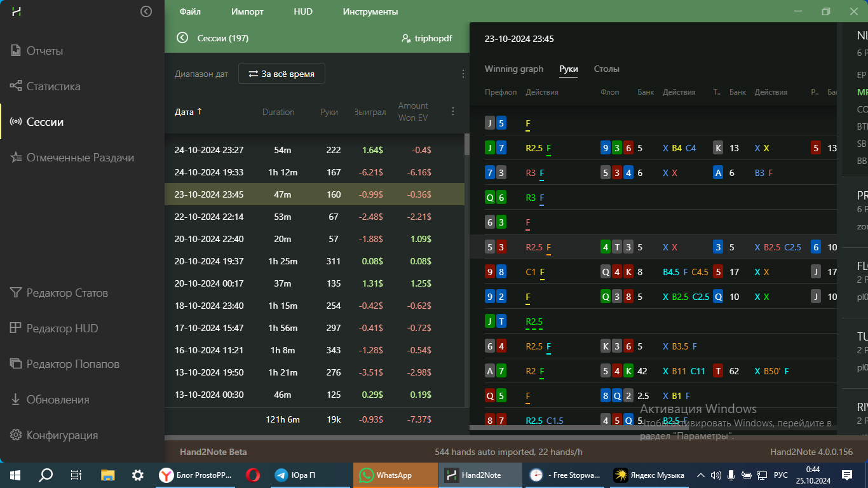
Task: Switch to Telegram Юра П window
Action: (x=309, y=475)
